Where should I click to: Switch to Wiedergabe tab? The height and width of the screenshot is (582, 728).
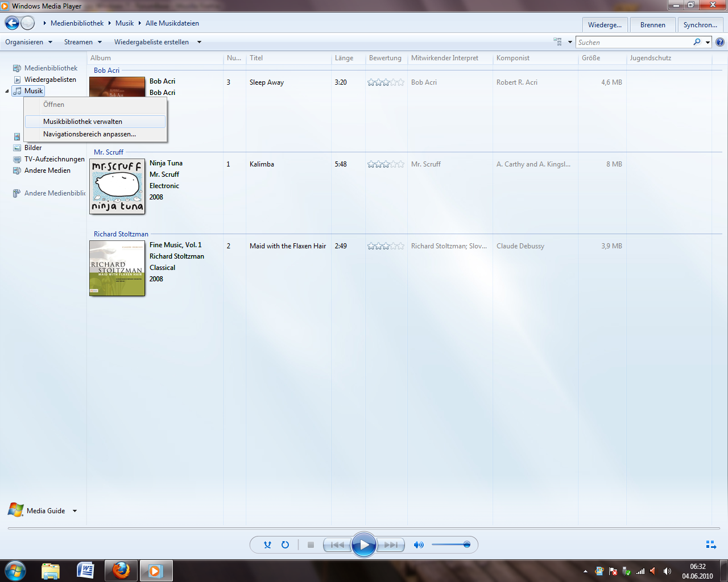(605, 25)
